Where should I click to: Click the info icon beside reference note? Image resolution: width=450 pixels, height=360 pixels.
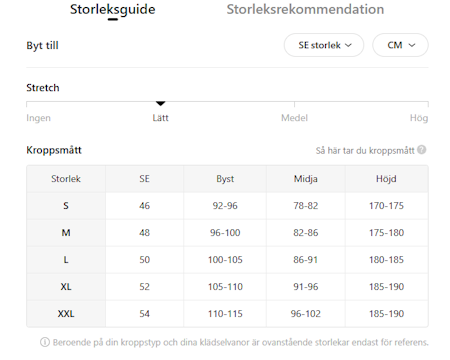click(45, 342)
